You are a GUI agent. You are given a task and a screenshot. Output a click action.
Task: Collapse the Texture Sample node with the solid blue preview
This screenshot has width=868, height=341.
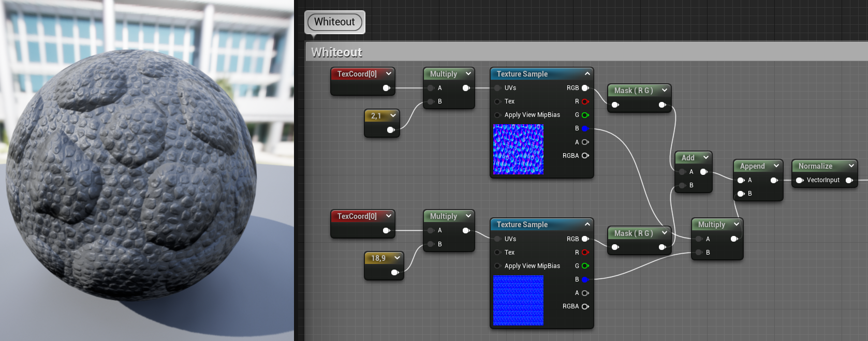587,224
